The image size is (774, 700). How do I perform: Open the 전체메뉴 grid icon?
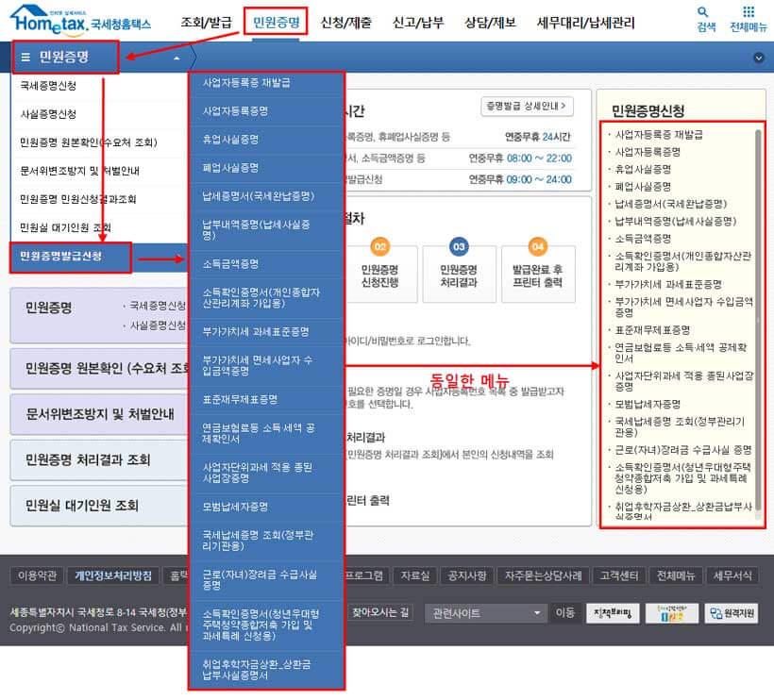[748, 14]
